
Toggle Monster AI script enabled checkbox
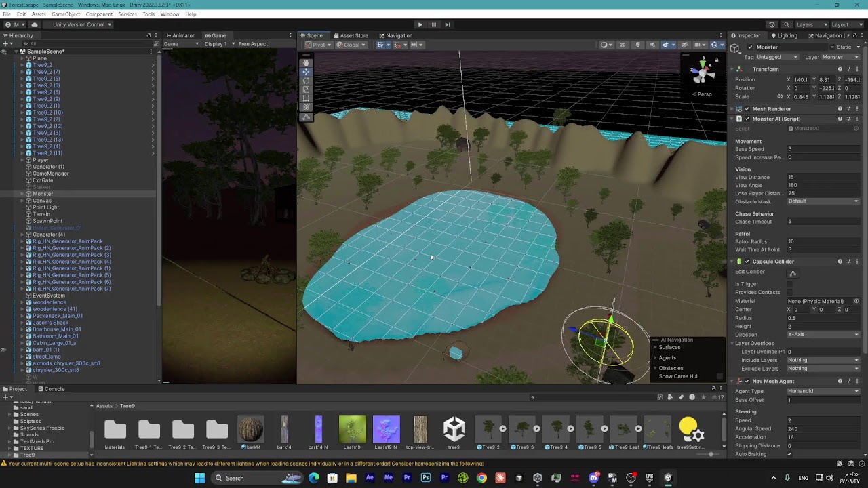click(x=747, y=119)
